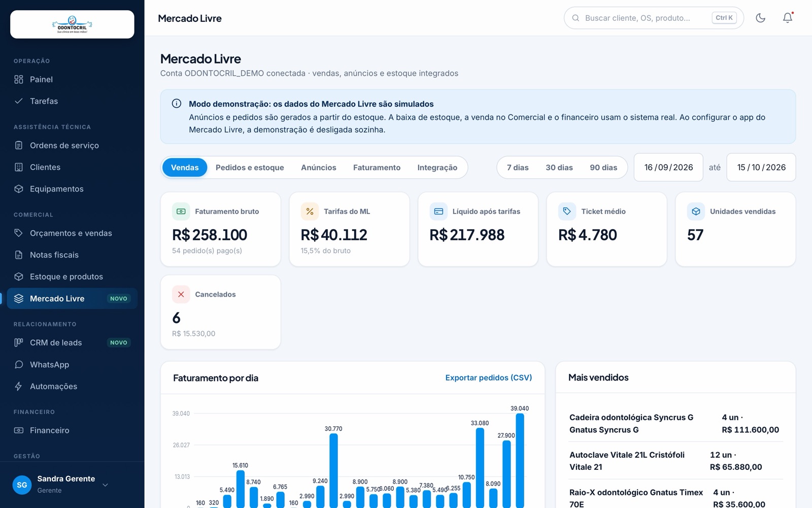This screenshot has height=508, width=812.
Task: Switch to Integração tab
Action: pos(437,168)
